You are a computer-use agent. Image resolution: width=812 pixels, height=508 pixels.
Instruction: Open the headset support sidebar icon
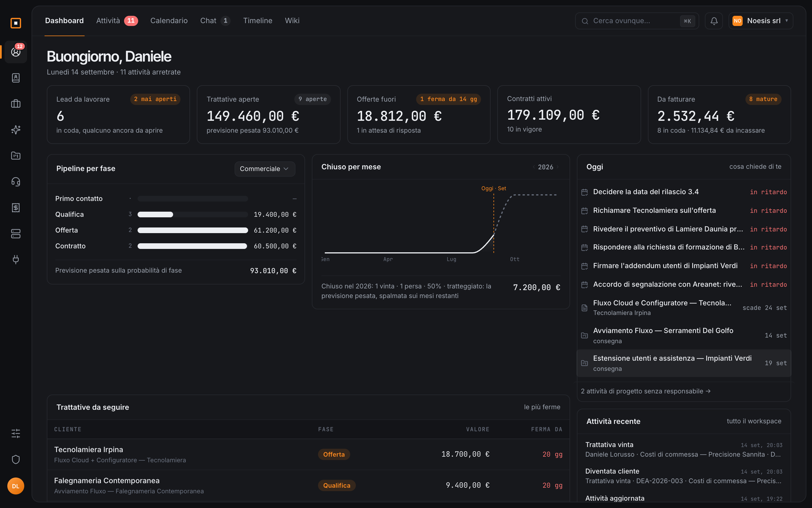pos(16,182)
